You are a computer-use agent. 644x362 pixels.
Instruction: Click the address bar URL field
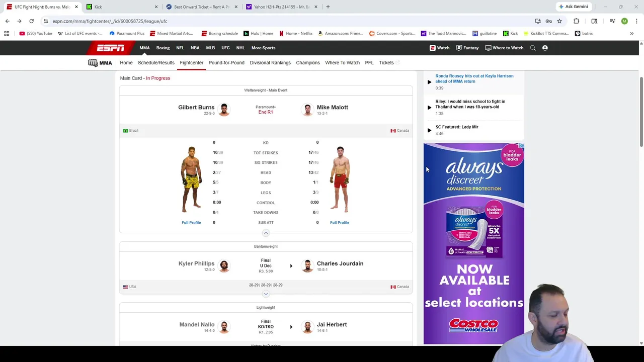(x=282, y=21)
